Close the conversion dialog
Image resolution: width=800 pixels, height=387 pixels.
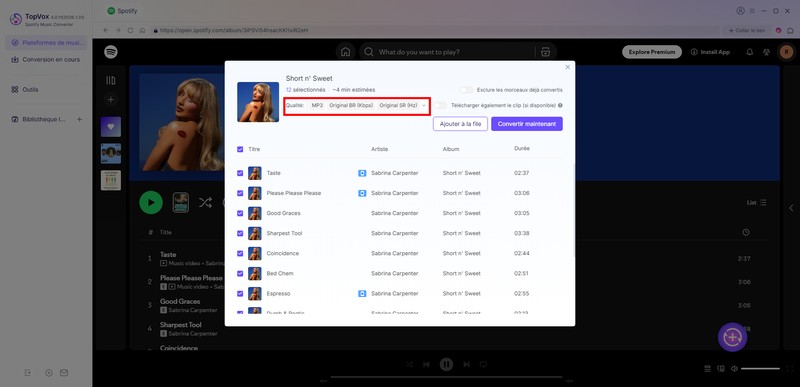pyautogui.click(x=567, y=67)
